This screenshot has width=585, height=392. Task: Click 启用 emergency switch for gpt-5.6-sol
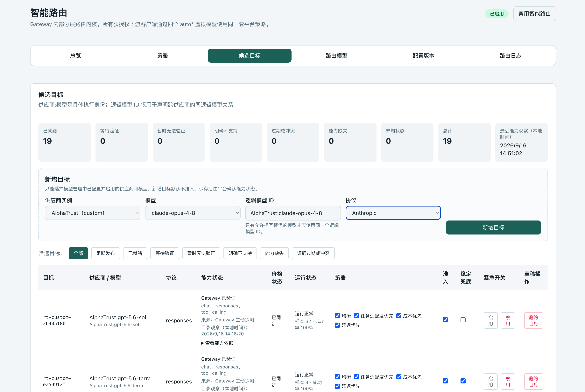pos(490,320)
